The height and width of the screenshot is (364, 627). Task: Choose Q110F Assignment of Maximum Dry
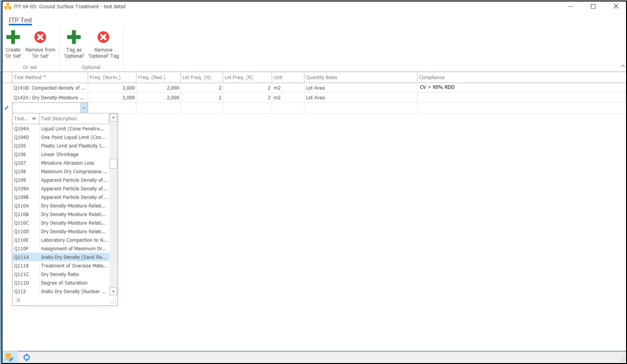point(61,249)
